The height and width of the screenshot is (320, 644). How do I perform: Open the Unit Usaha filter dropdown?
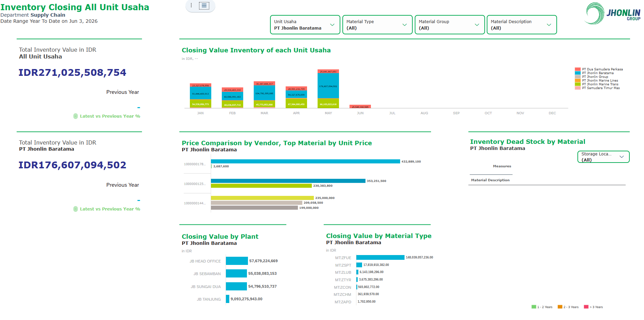pyautogui.click(x=305, y=25)
